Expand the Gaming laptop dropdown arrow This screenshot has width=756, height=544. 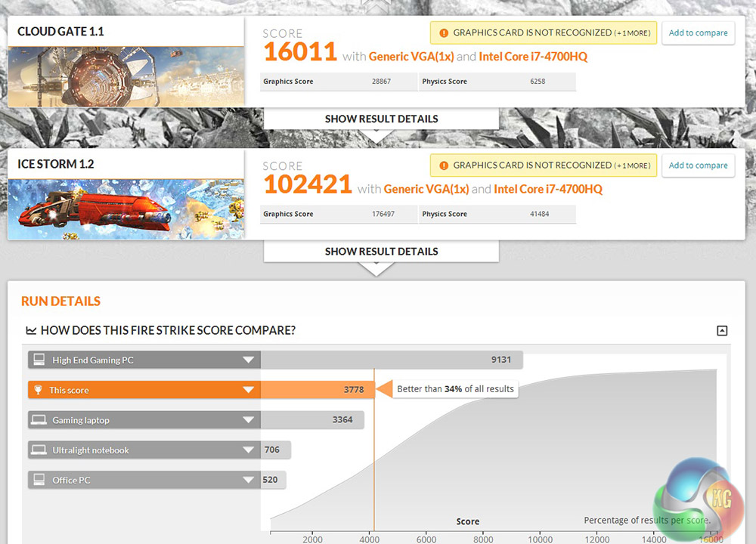tap(248, 420)
